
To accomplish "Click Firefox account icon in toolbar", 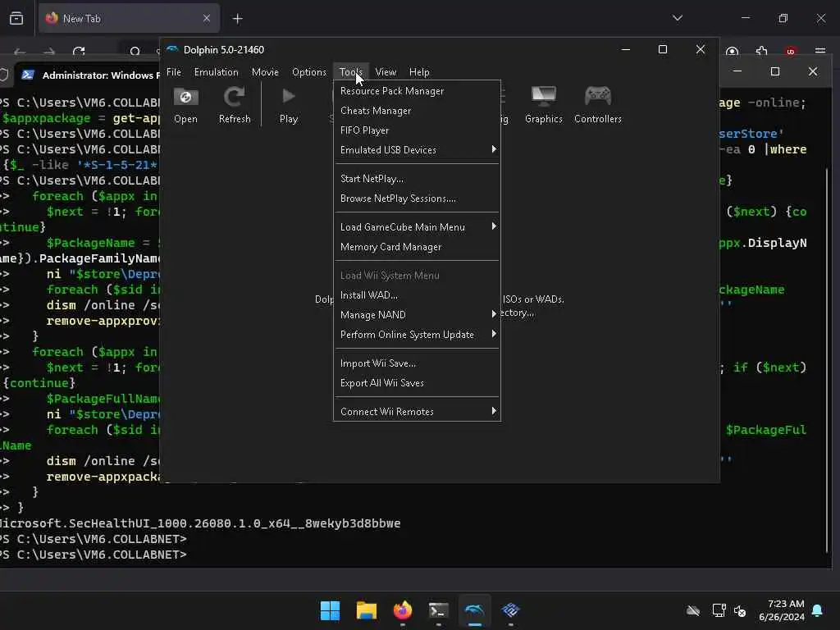I will tap(733, 51).
